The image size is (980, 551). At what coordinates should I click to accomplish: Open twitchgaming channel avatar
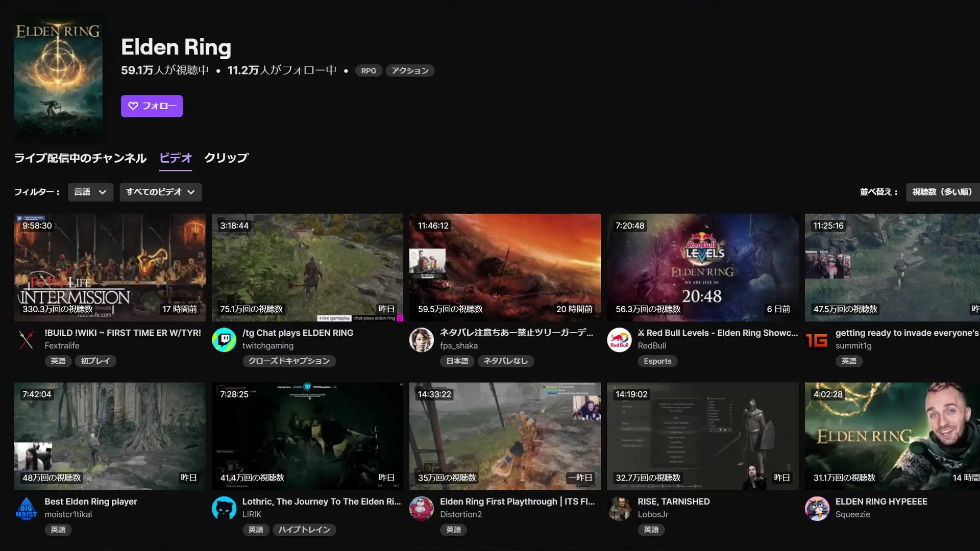pos(224,340)
